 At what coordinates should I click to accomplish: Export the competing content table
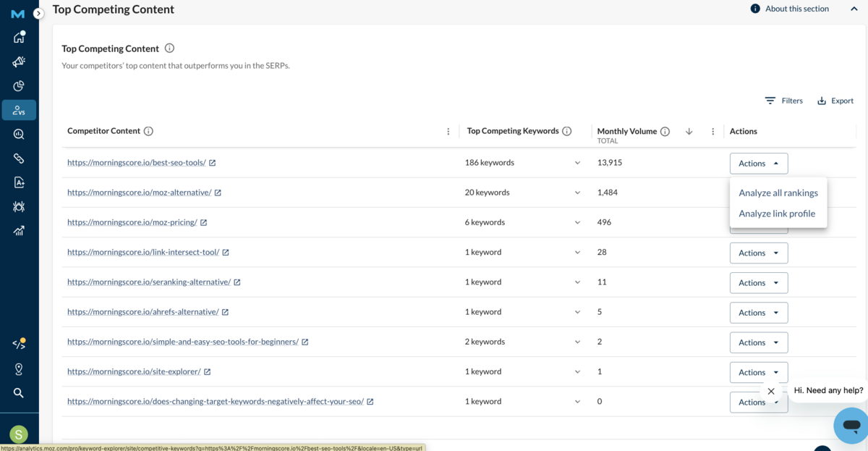(835, 101)
